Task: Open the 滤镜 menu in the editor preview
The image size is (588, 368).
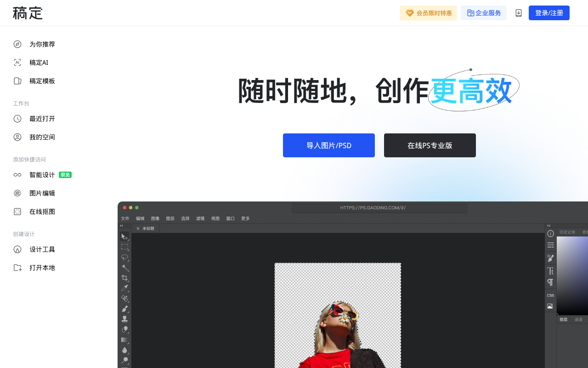Action: coord(200,218)
